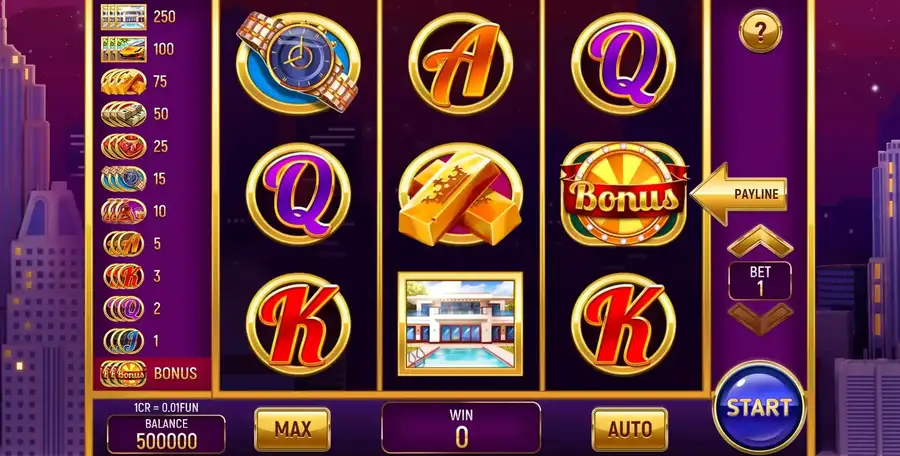The width and height of the screenshot is (900, 456).
Task: Set maximum bet with MAX button
Action: tap(292, 429)
